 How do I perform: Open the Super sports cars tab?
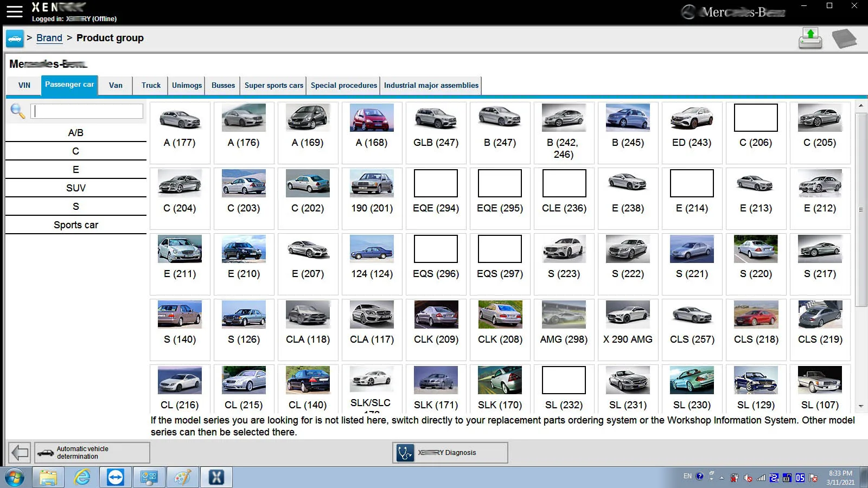coord(273,86)
